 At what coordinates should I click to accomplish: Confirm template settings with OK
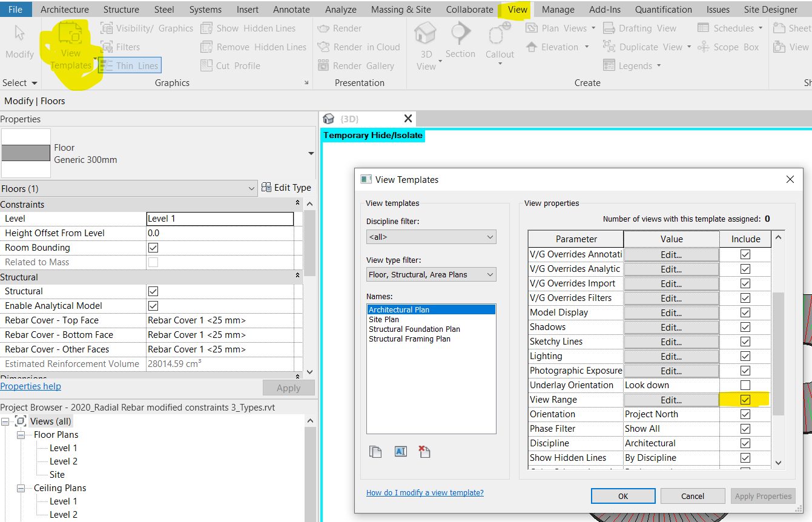click(623, 495)
